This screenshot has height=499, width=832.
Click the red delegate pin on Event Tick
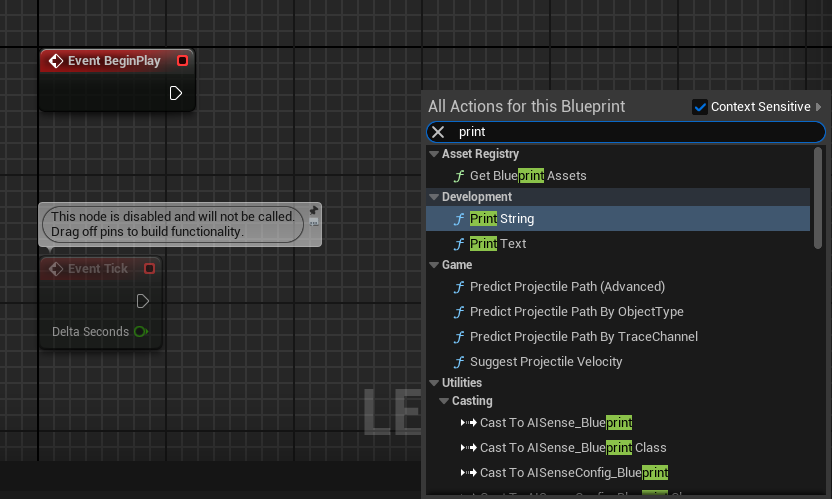click(150, 269)
